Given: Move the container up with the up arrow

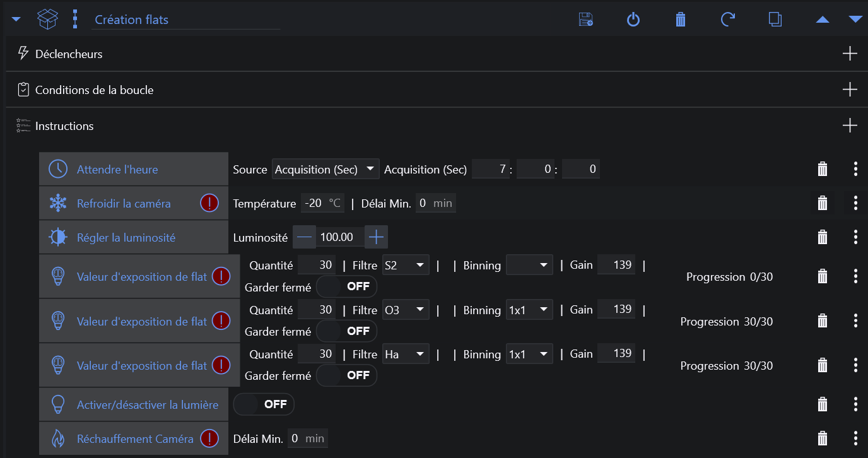Looking at the screenshot, I should click(822, 20).
